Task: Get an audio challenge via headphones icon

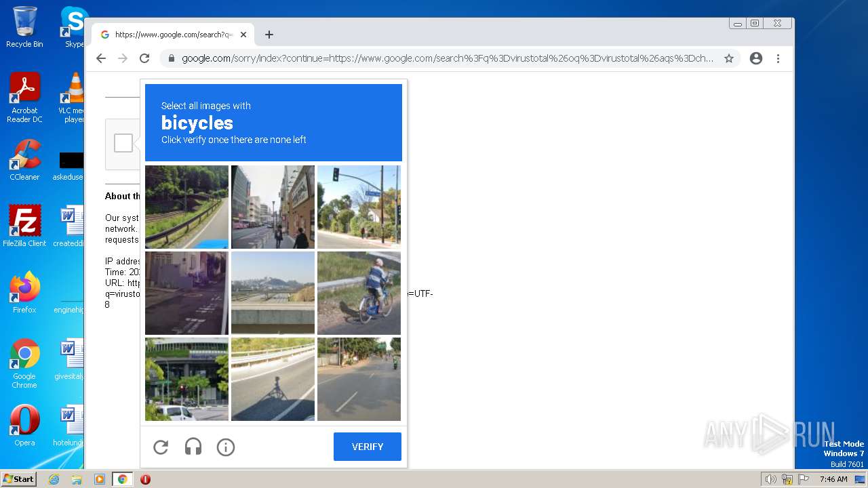Action: click(193, 447)
